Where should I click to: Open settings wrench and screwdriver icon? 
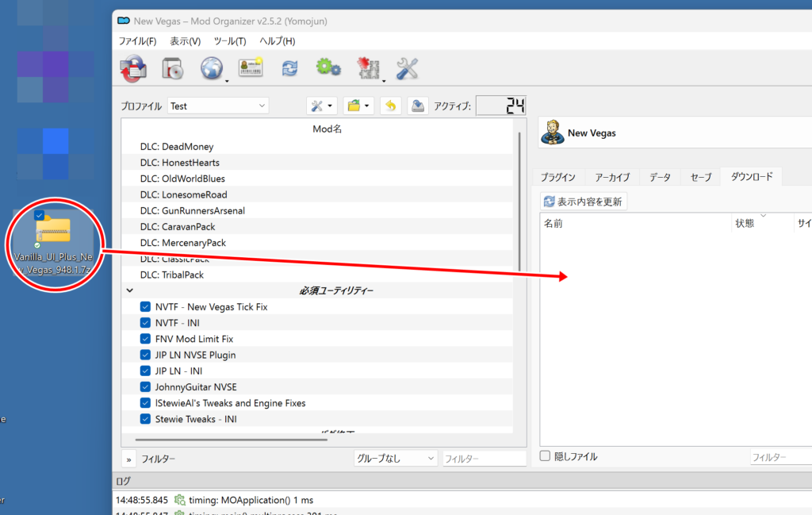[x=407, y=69]
